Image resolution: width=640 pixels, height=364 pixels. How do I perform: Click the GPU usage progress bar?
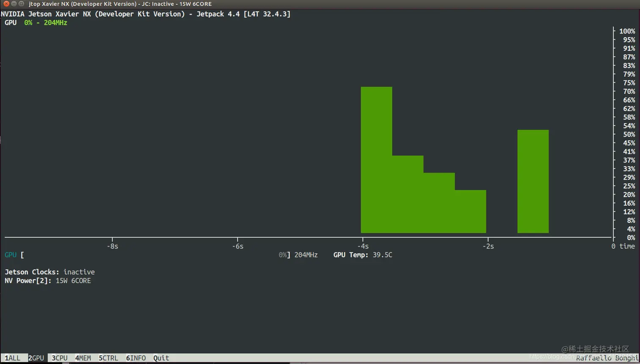tap(155, 255)
